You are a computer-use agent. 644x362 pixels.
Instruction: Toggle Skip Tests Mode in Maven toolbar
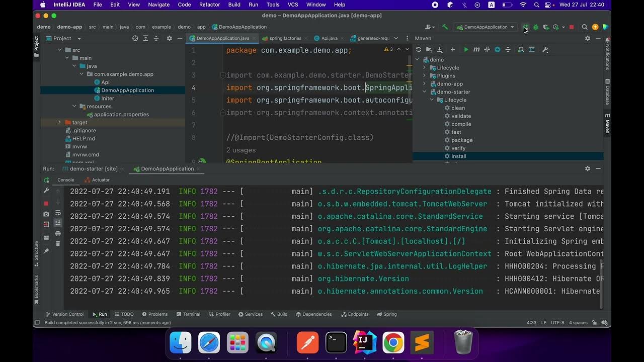[x=498, y=50]
